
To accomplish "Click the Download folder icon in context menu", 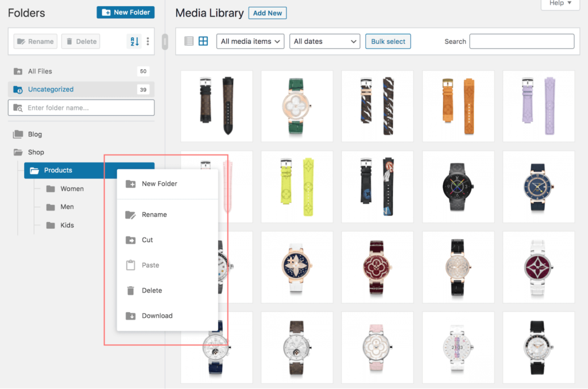I will [130, 316].
